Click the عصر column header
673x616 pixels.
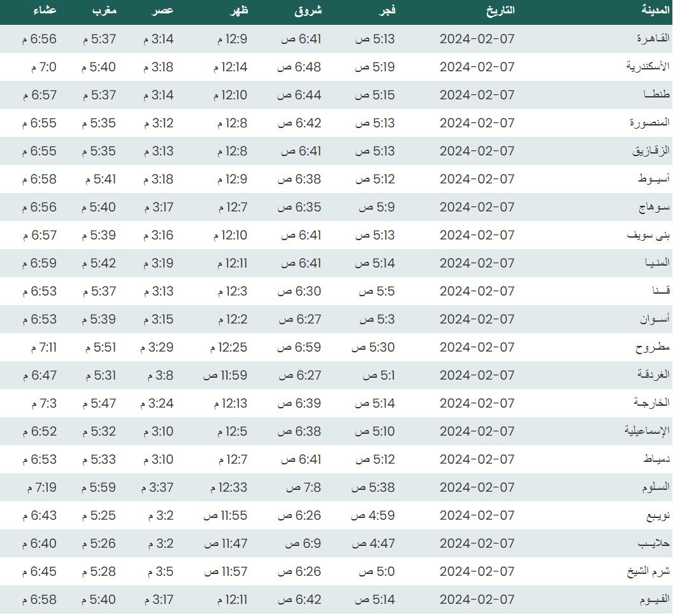[163, 10]
